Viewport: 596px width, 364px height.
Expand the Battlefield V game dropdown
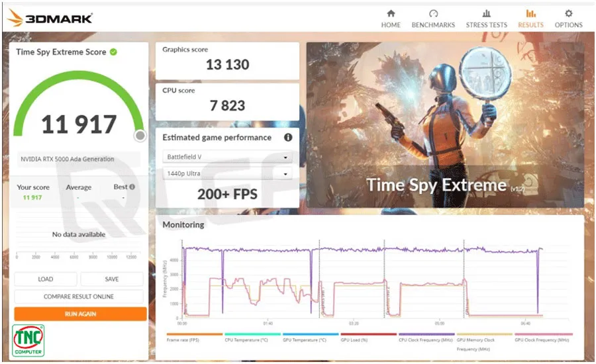click(x=227, y=157)
